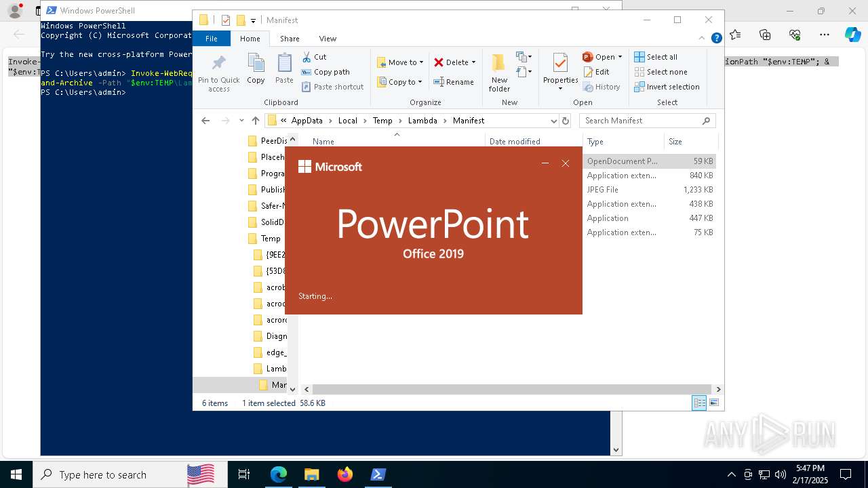Expand the Properties dropdown arrow
Screen dimensions: 868x488
[x=560, y=89]
